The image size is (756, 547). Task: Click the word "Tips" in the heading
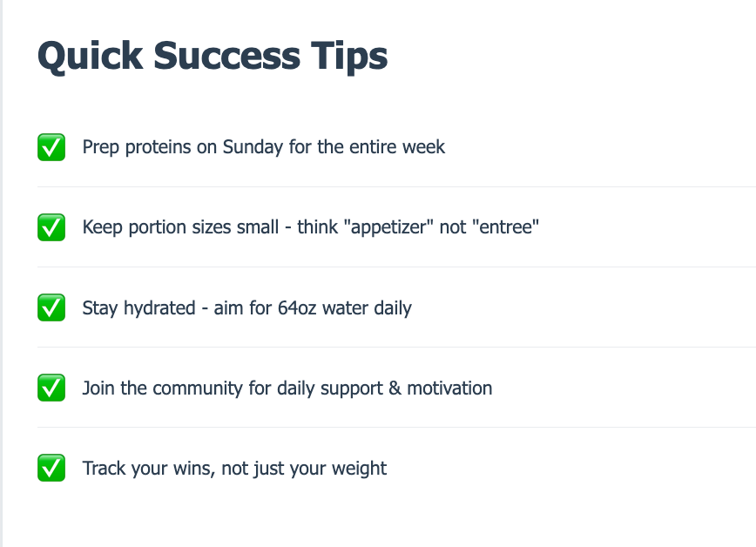(349, 57)
